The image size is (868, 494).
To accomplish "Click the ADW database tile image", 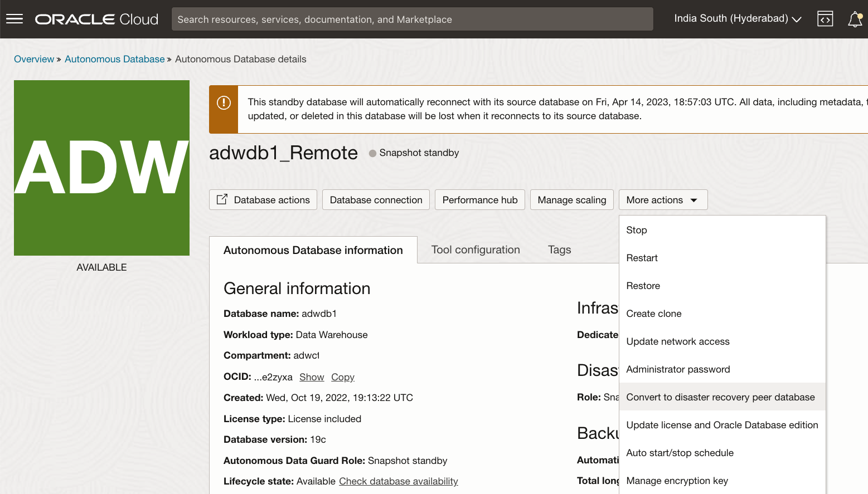I will 101,168.
